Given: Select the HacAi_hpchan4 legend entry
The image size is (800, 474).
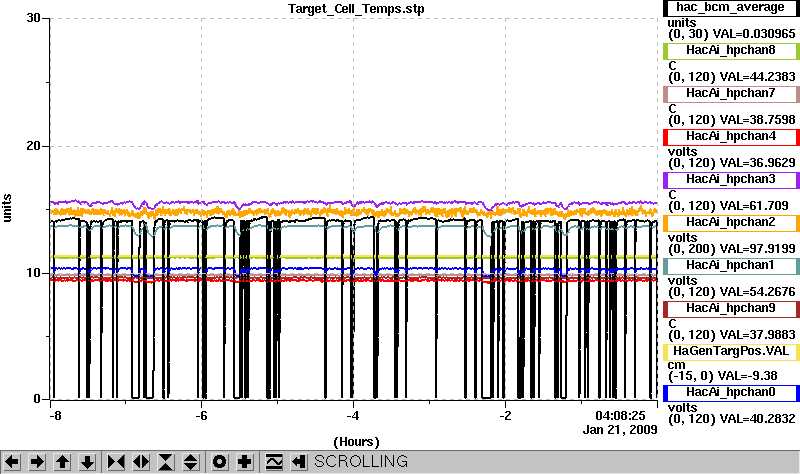Looking at the screenshot, I should point(731,137).
